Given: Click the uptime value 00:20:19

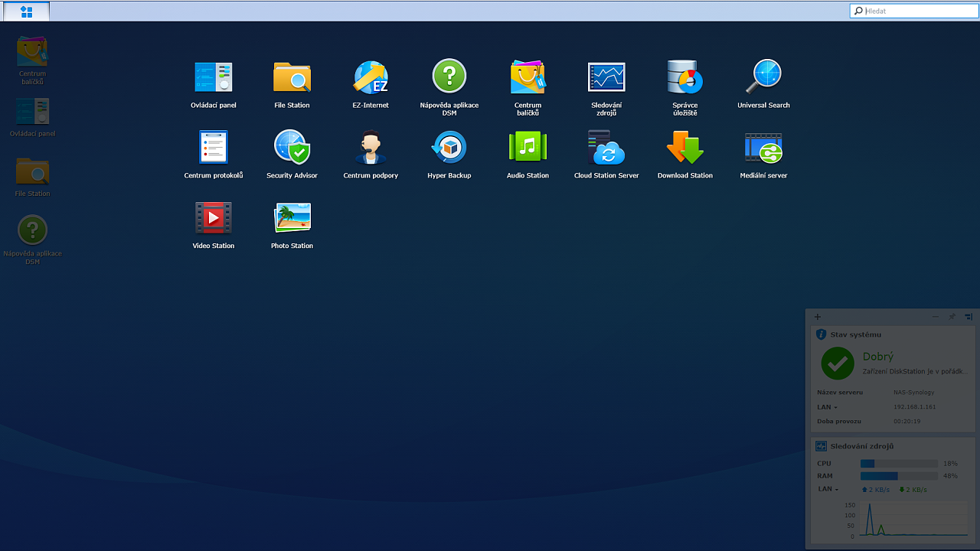Looking at the screenshot, I should (907, 421).
